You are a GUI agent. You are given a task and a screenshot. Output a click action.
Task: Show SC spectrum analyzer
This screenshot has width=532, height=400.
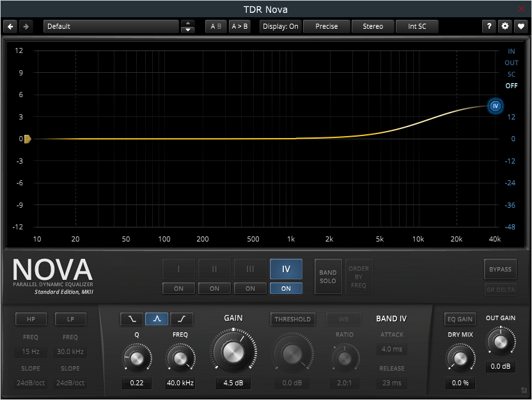[x=512, y=74]
